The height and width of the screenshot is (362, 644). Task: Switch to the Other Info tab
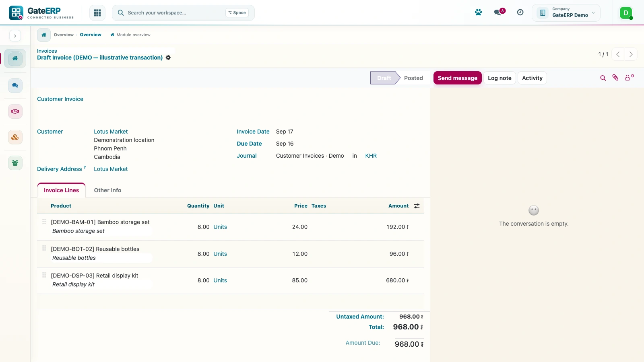point(107,190)
